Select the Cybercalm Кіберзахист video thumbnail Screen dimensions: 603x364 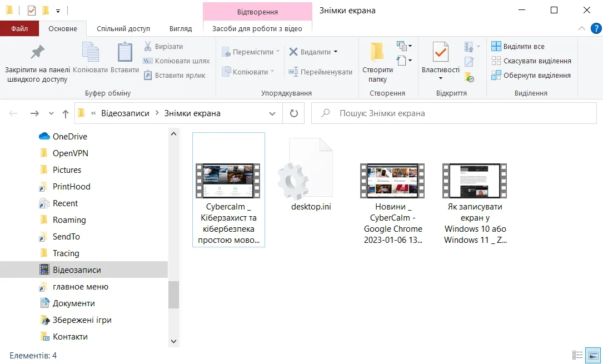coord(228,190)
